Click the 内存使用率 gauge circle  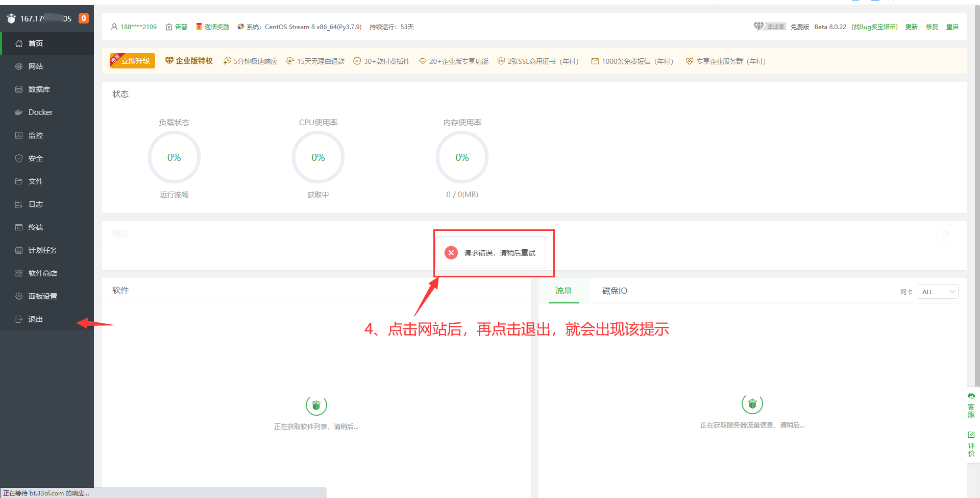(462, 157)
